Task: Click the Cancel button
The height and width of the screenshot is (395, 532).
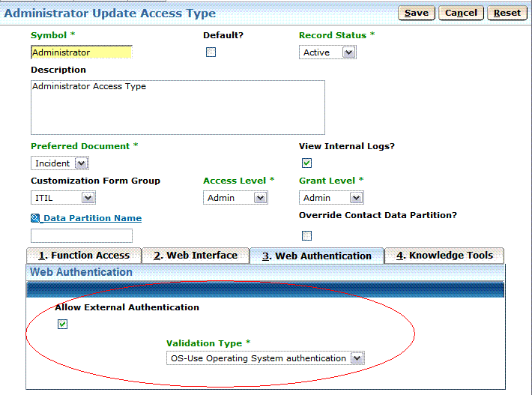Action: click(461, 13)
